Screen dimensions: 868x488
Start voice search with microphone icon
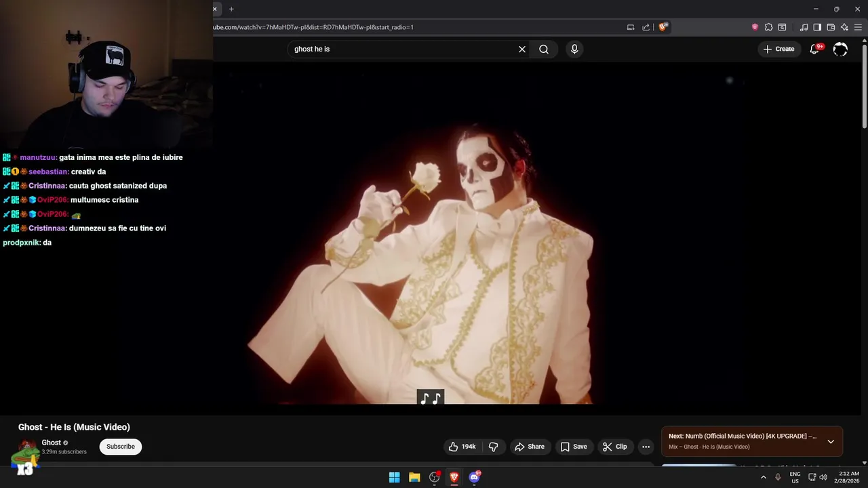[574, 49]
